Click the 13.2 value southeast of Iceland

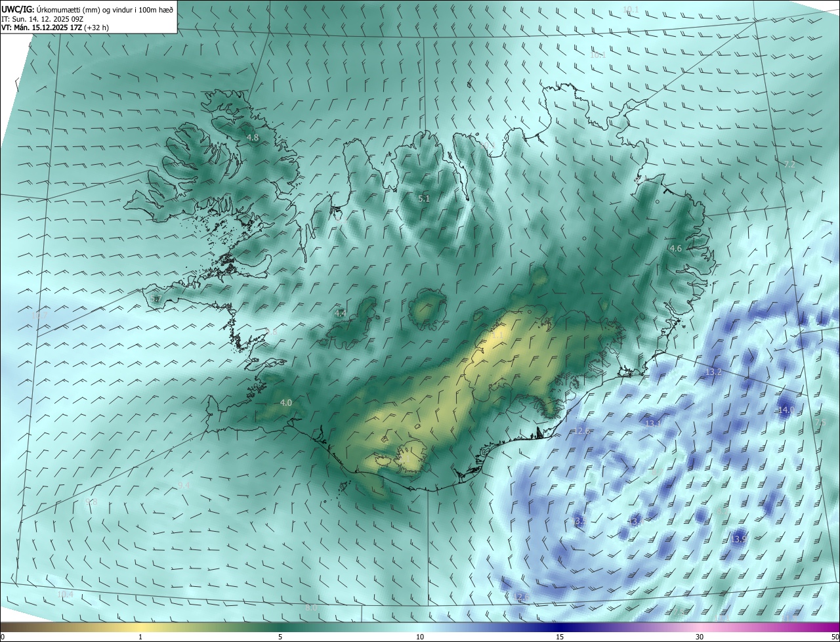point(713,372)
